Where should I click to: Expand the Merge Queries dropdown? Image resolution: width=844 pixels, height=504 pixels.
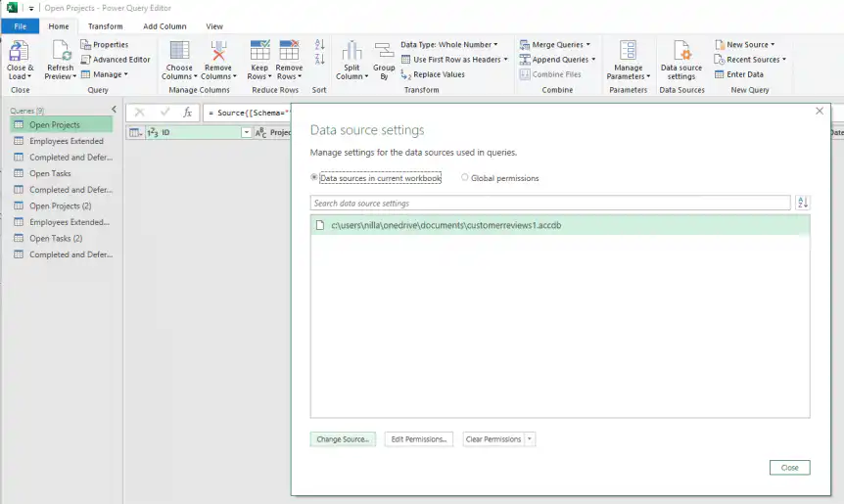(x=588, y=45)
